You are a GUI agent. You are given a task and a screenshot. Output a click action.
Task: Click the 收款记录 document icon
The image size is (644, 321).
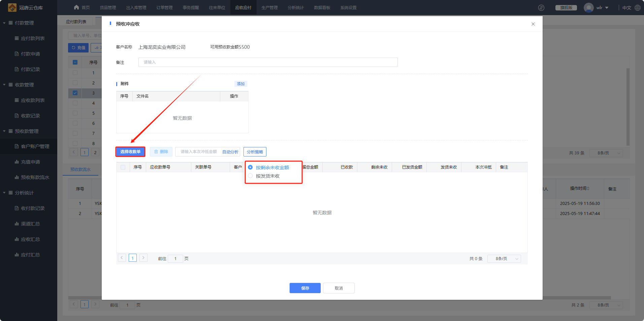coord(17,116)
